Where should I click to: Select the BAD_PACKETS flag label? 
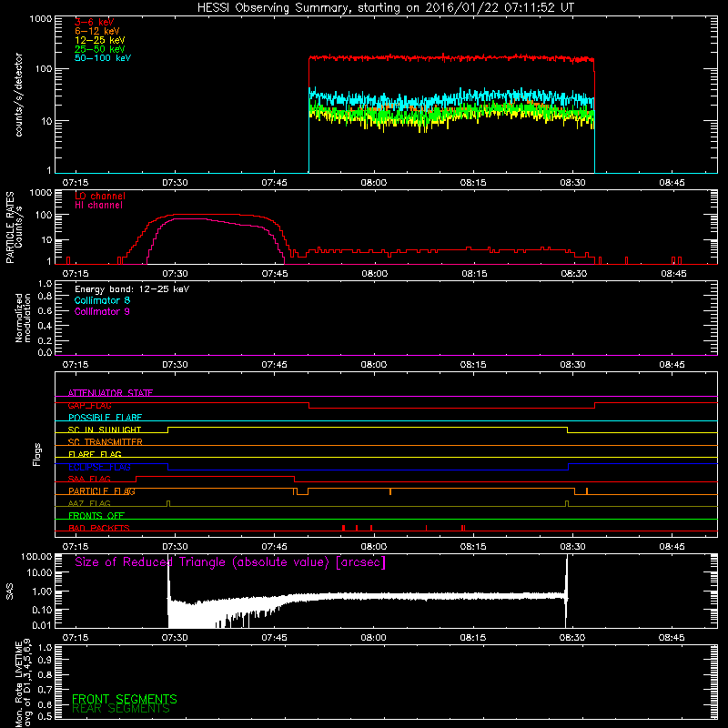coord(99,528)
